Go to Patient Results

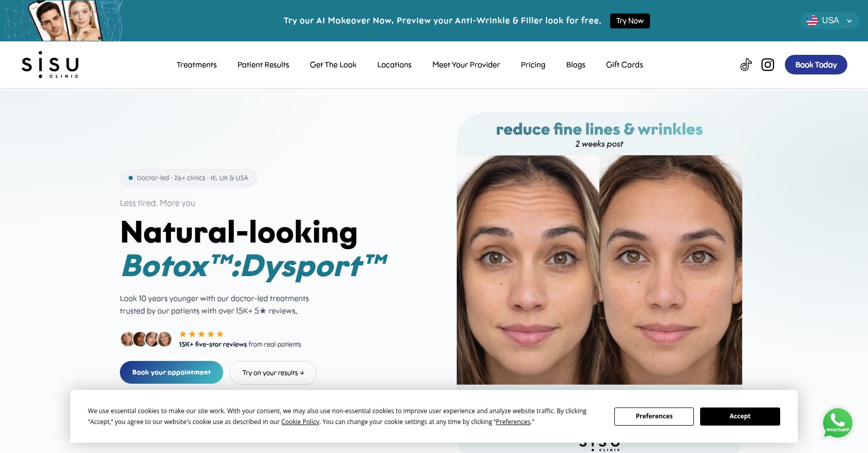(x=263, y=65)
